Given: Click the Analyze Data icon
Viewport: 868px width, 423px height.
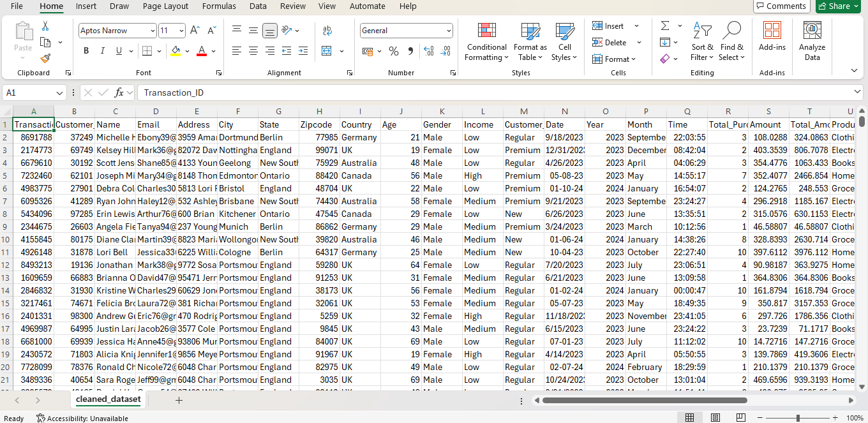Looking at the screenshot, I should point(812,42).
